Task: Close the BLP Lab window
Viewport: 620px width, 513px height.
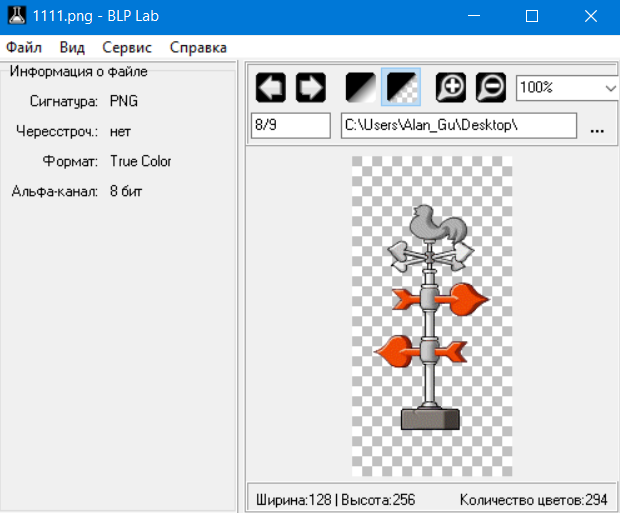Action: (x=591, y=16)
